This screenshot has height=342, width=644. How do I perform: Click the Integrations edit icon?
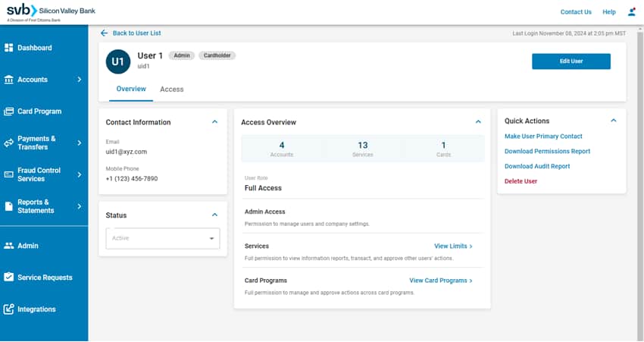[x=8, y=309]
